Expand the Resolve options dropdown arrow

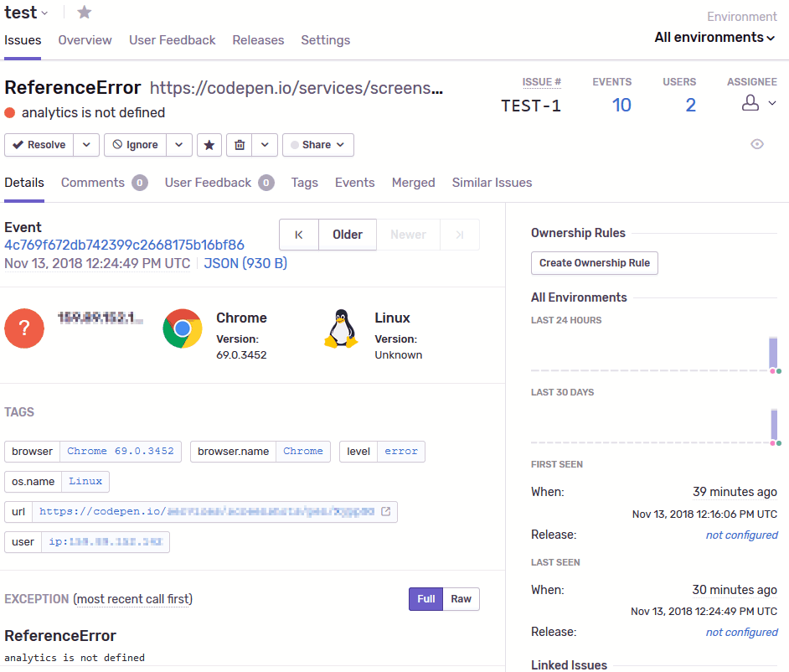(x=87, y=145)
